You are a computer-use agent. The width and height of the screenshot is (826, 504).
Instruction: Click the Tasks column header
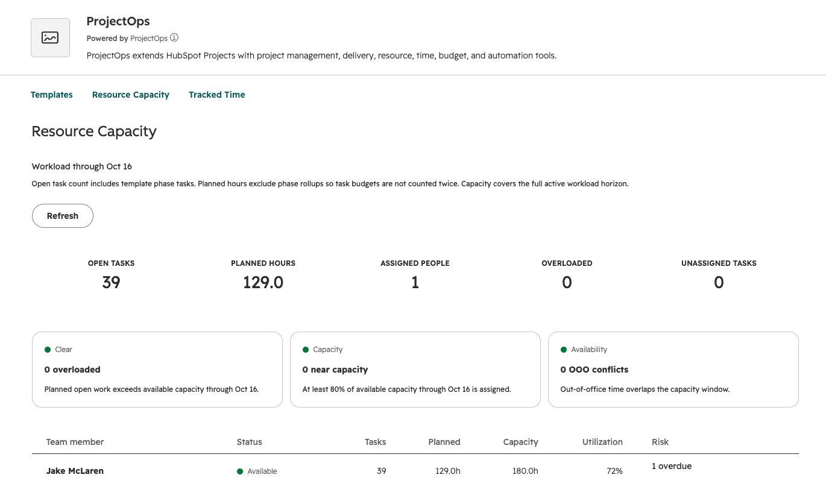tap(376, 442)
